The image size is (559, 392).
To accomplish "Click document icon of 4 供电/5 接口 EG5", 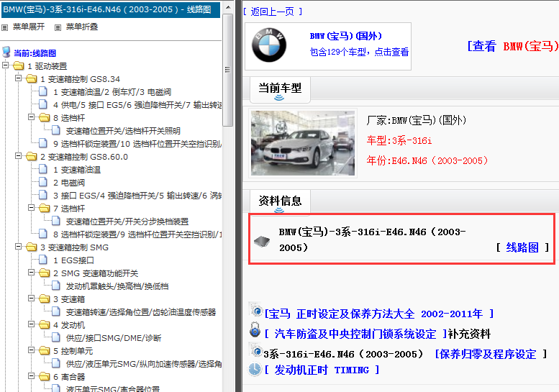I will click(43, 104).
